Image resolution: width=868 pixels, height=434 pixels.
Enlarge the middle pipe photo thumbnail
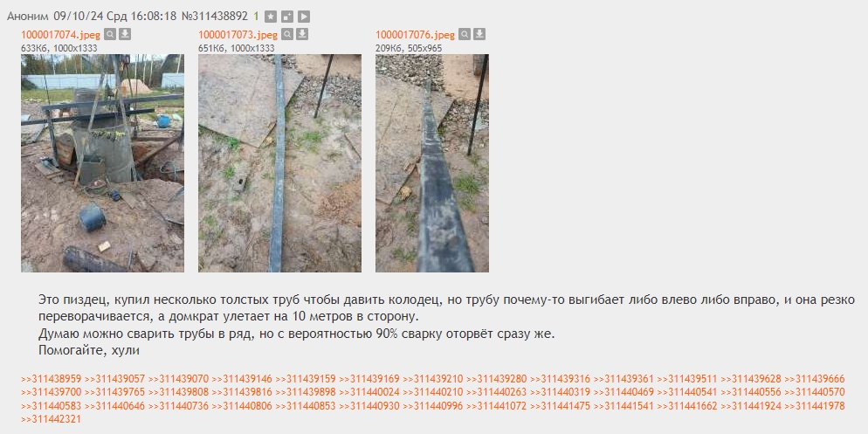(x=279, y=163)
